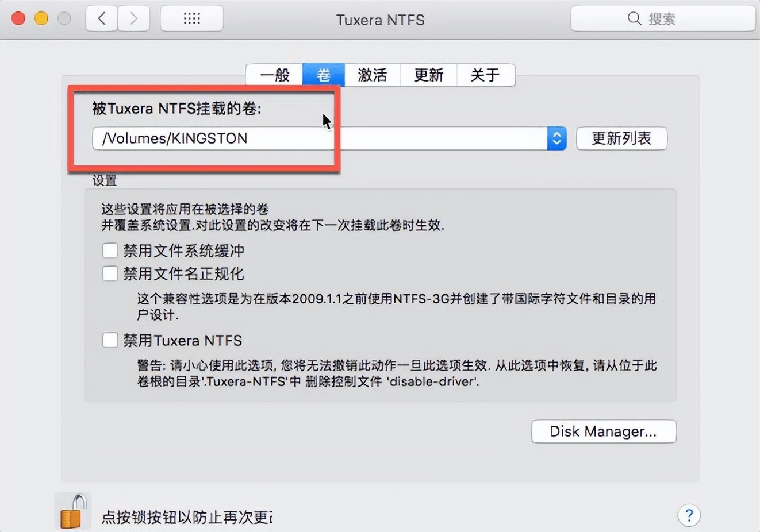Click the 被Tuxera NTFS挂载的卷 label
The height and width of the screenshot is (532, 760).
(176, 108)
